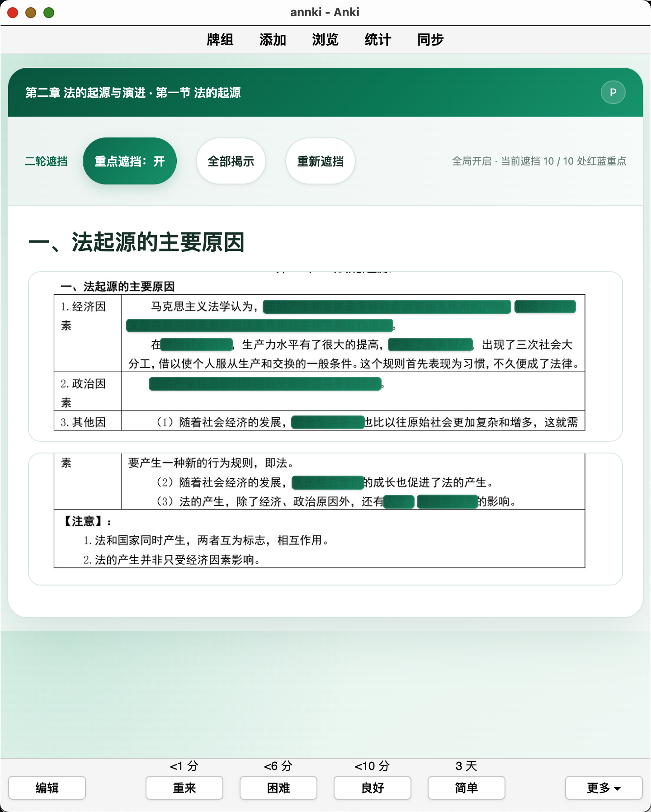Click the status text 全局开启 · 当前遮挡 10 / 10
Viewport: 651px width, 812px height.
point(539,161)
